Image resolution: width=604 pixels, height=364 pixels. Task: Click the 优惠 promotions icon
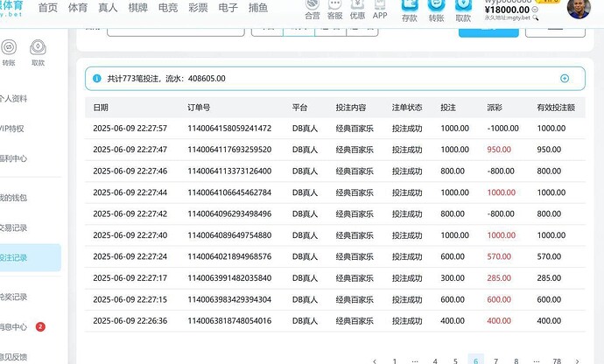tap(357, 9)
